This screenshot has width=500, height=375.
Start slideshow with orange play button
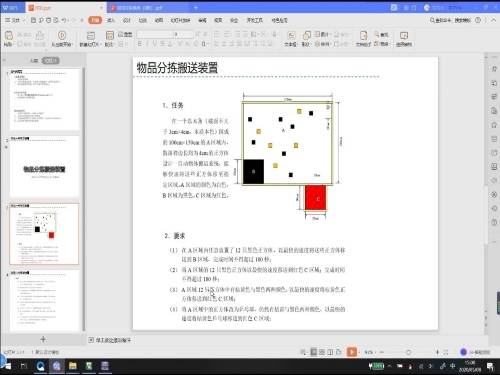click(351, 352)
